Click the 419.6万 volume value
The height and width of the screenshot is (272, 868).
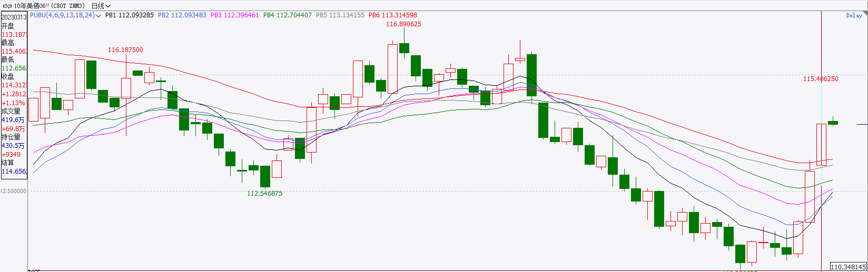(x=13, y=120)
